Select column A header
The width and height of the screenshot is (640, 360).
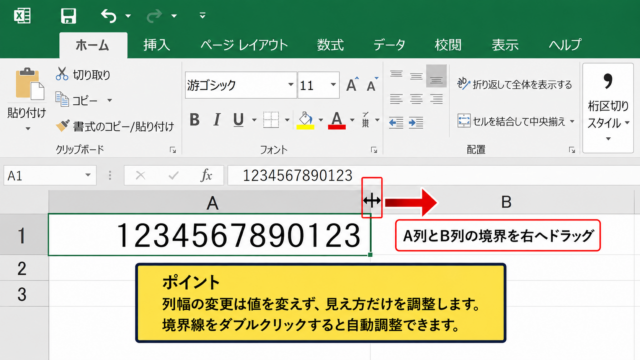tap(210, 202)
